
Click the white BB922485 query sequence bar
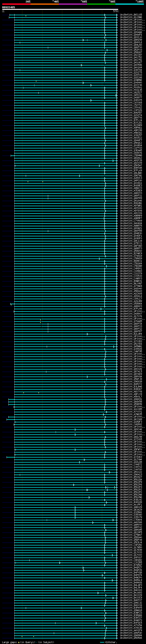(x=60, y=9)
